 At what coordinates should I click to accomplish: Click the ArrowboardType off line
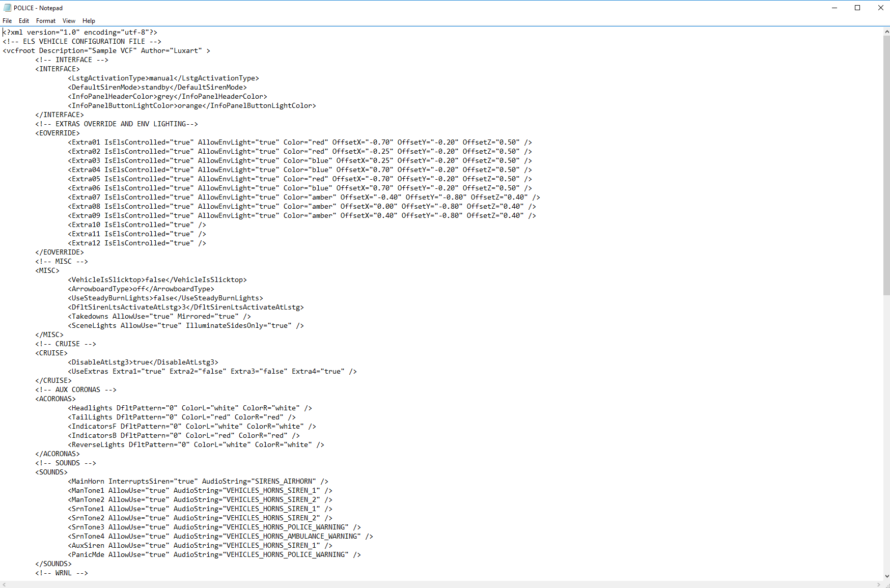coord(141,289)
